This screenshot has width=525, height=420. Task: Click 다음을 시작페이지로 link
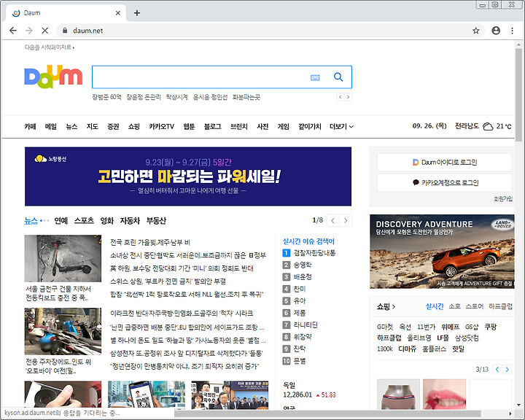[50, 47]
